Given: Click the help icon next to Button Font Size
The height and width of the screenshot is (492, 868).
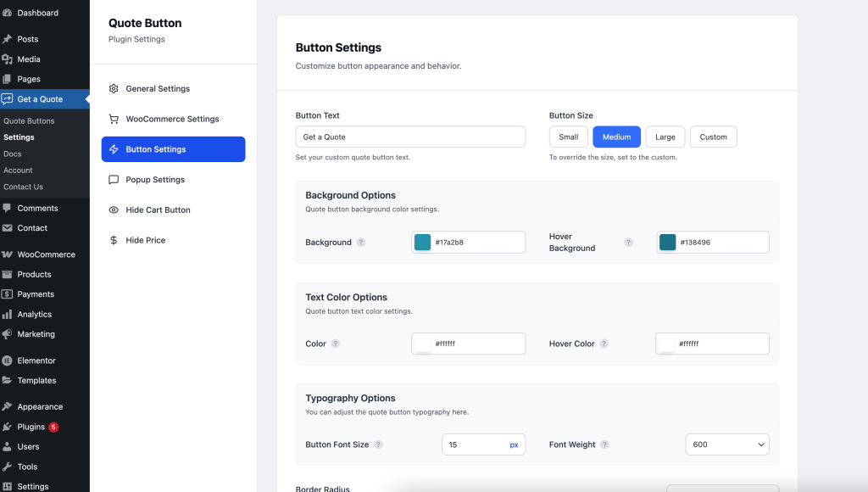Looking at the screenshot, I should (x=378, y=444).
